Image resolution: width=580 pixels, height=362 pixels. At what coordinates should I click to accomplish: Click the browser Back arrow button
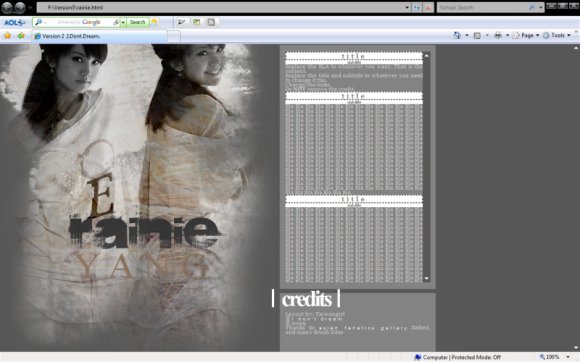(7, 7)
